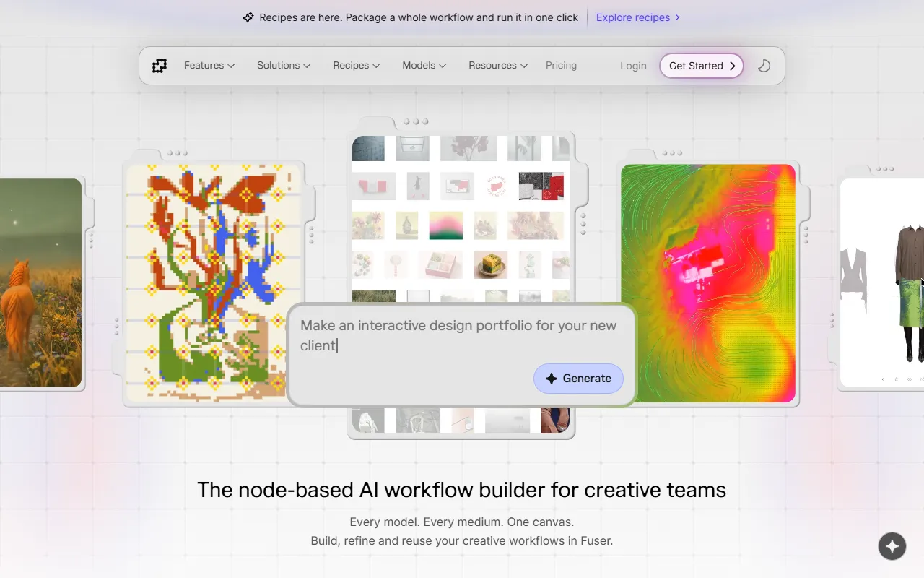This screenshot has height=578, width=924.
Task: Open the fashion outfit card
Action: [x=882, y=282]
